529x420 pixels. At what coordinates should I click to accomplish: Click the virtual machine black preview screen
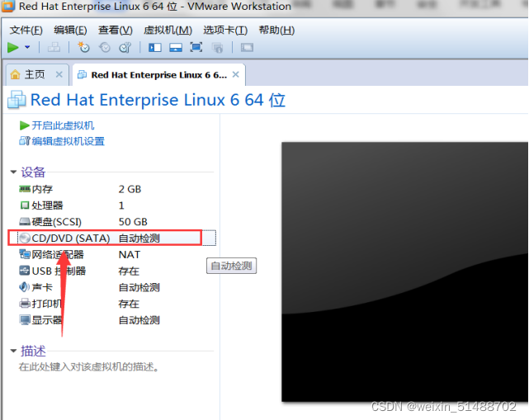[405, 272]
